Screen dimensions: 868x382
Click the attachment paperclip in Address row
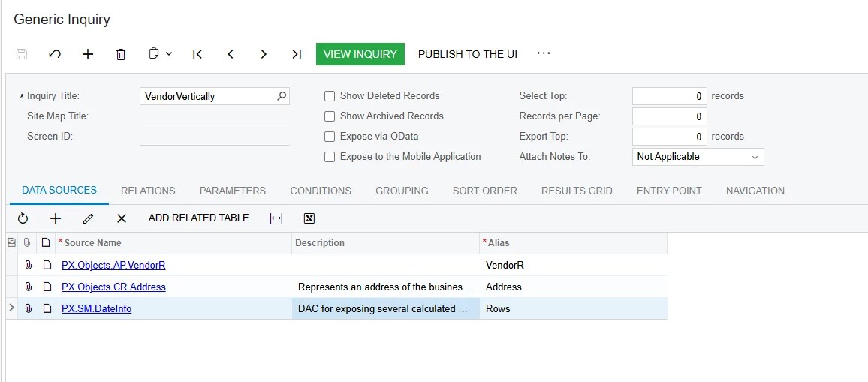tap(29, 287)
